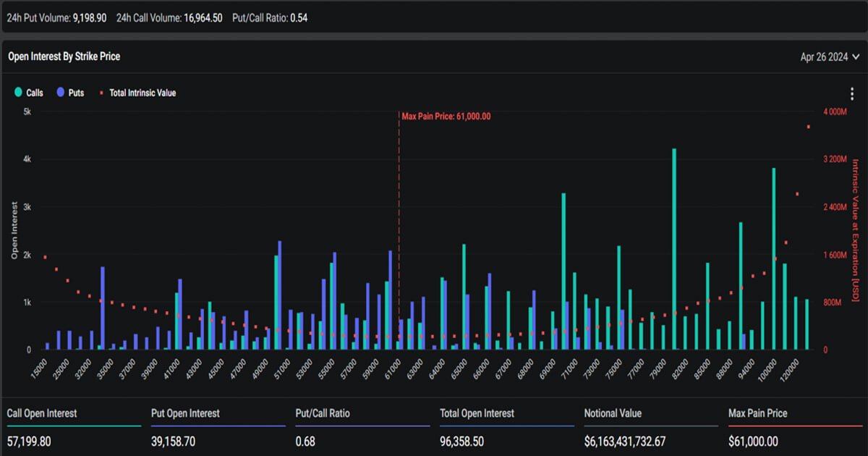Select the tallest green Calls bar

(674, 250)
